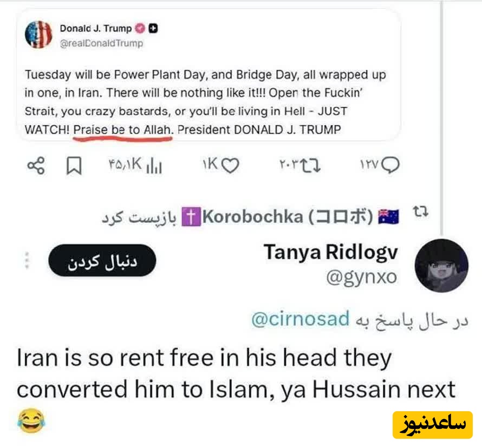The width and height of the screenshot is (482, 448).
Task: Like the post with heart icon
Action: (230, 166)
